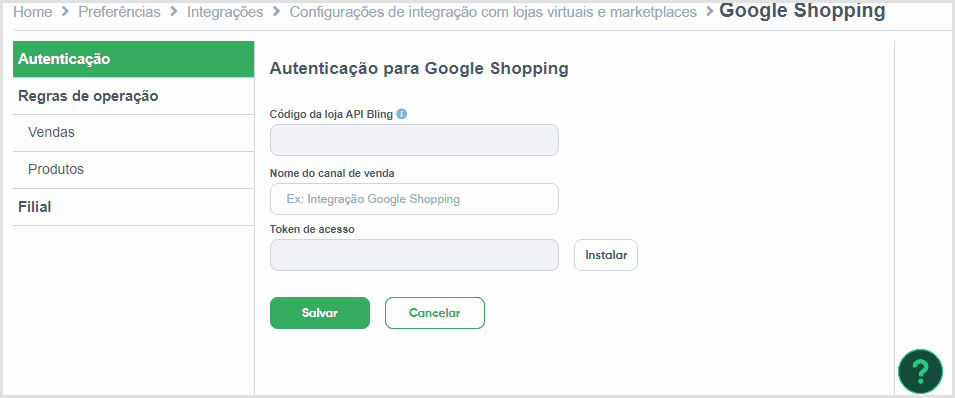The height and width of the screenshot is (398, 955).
Task: Switch to the Filial section
Action: (133, 207)
